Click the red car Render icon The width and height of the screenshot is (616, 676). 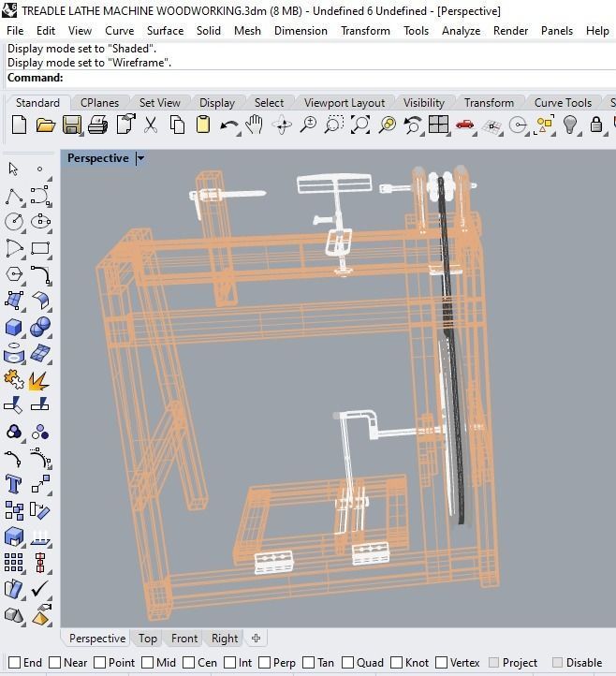click(464, 125)
